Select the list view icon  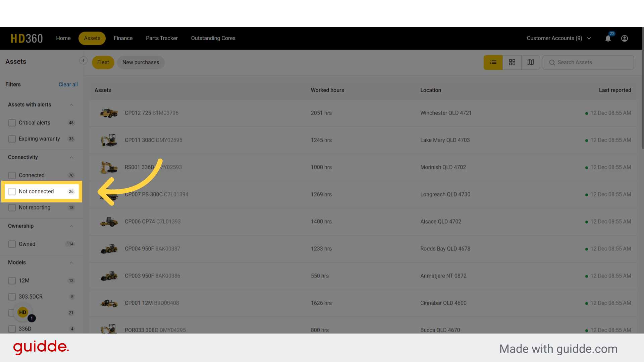tap(493, 62)
